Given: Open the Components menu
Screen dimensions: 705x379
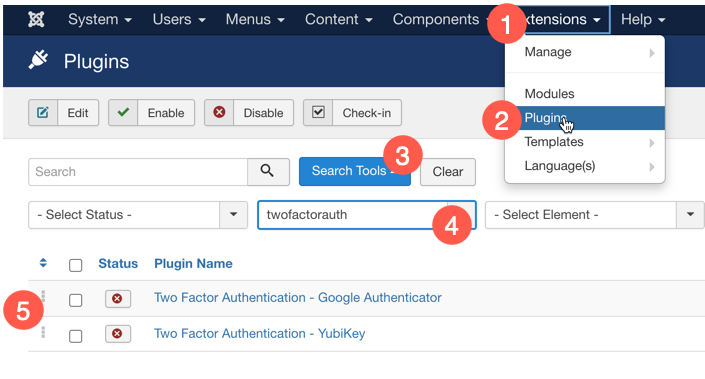Looking at the screenshot, I should click(441, 19).
